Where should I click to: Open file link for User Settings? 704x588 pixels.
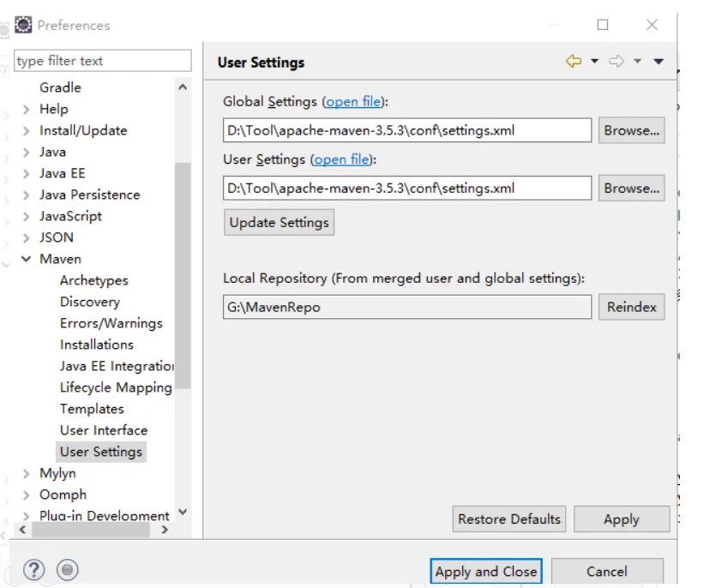341,159
